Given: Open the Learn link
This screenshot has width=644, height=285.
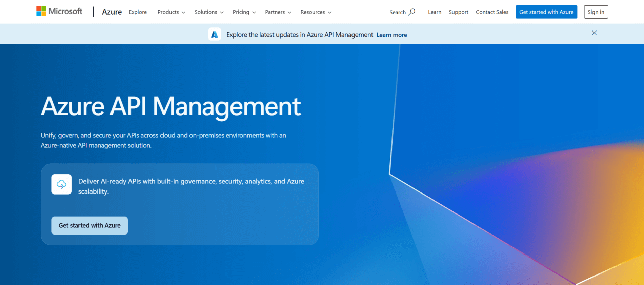Looking at the screenshot, I should (435, 12).
